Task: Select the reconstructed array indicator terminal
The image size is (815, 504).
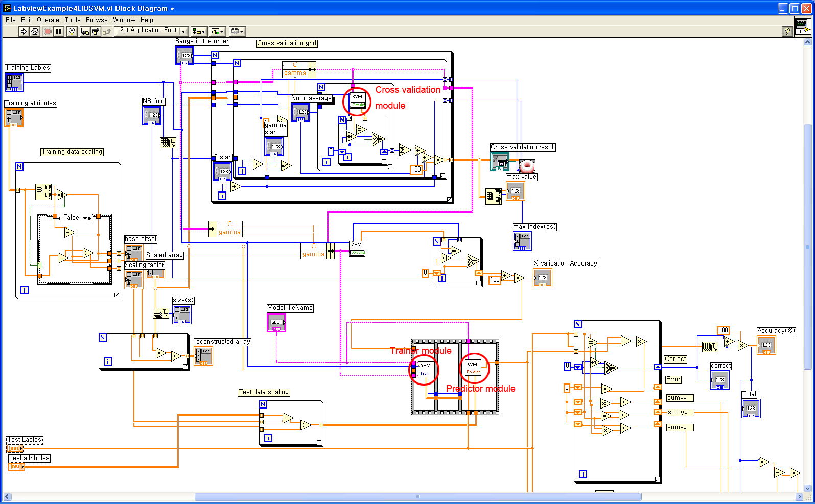Action: 203,356
